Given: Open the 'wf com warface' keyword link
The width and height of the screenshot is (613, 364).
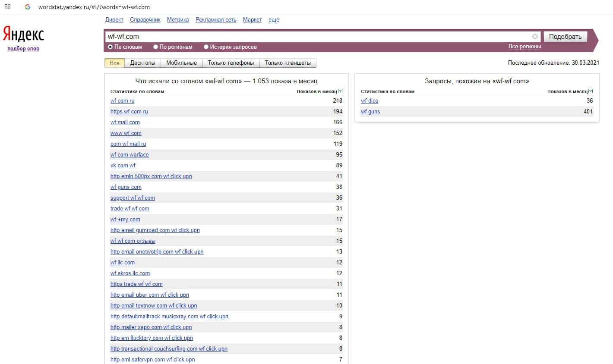Looking at the screenshot, I should pos(130,155).
